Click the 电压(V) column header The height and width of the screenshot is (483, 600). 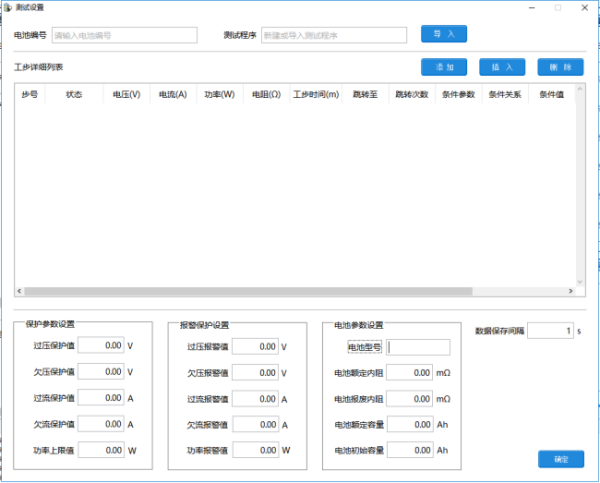[126, 95]
